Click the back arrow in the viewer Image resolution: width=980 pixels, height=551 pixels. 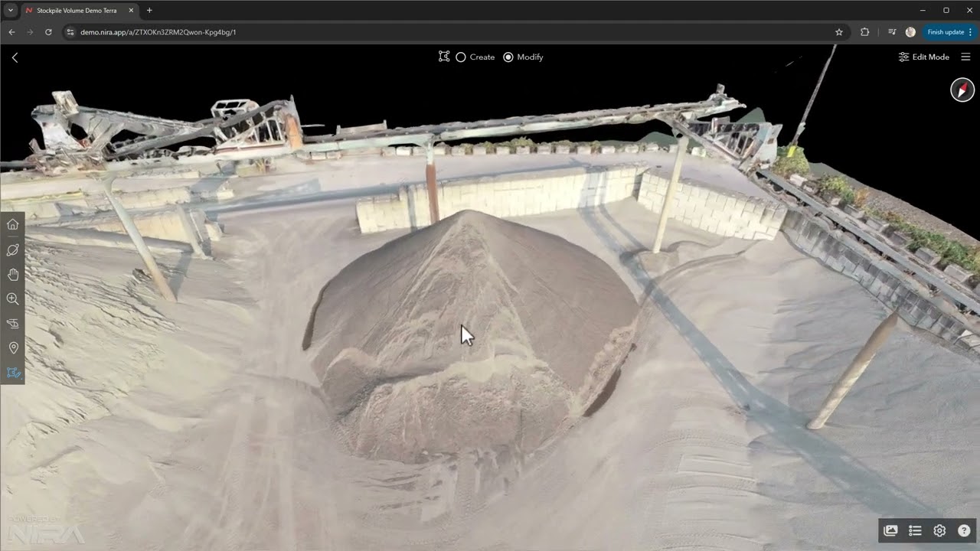pyautogui.click(x=15, y=57)
